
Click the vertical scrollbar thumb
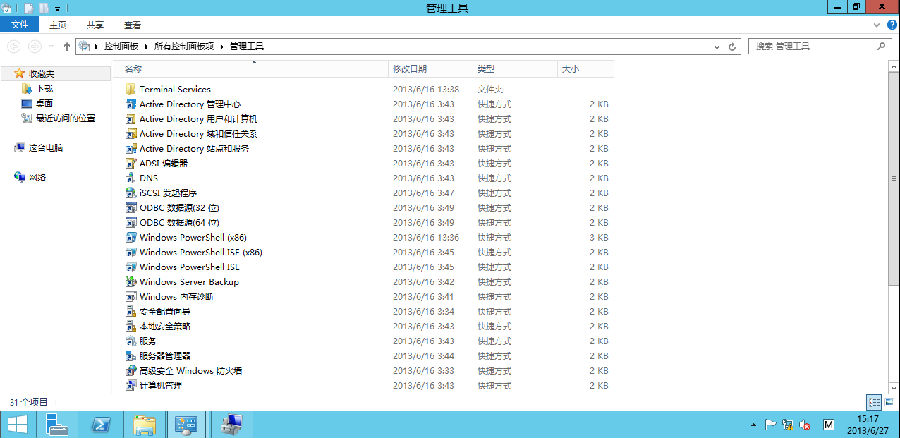pos(894,178)
